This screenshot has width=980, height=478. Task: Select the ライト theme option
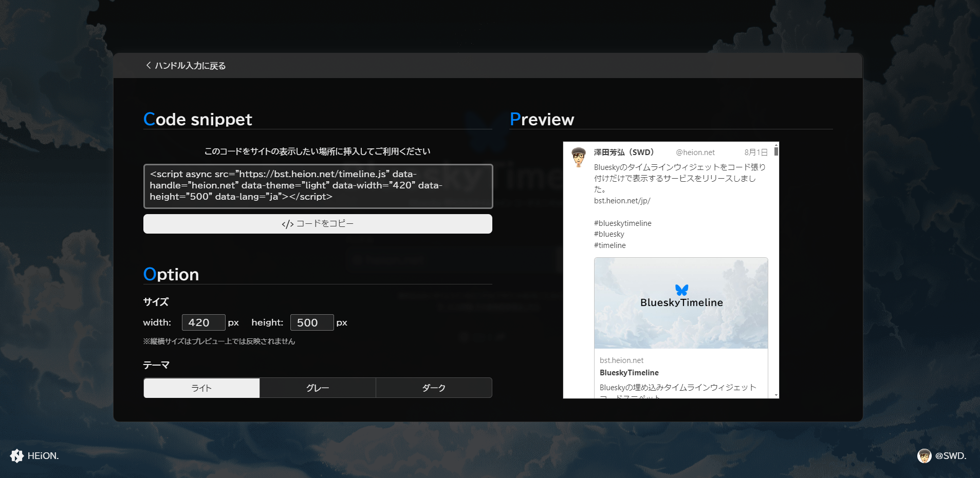[x=201, y=388]
